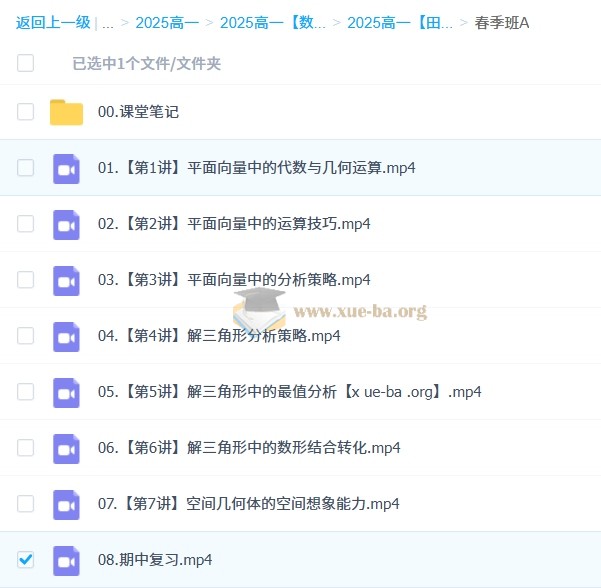The image size is (601, 588).
Task: Click video icon for 08.期中复习 file
Action: point(66,560)
